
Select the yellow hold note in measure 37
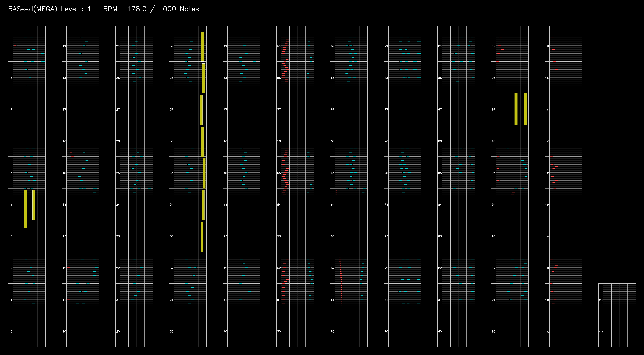point(201,110)
